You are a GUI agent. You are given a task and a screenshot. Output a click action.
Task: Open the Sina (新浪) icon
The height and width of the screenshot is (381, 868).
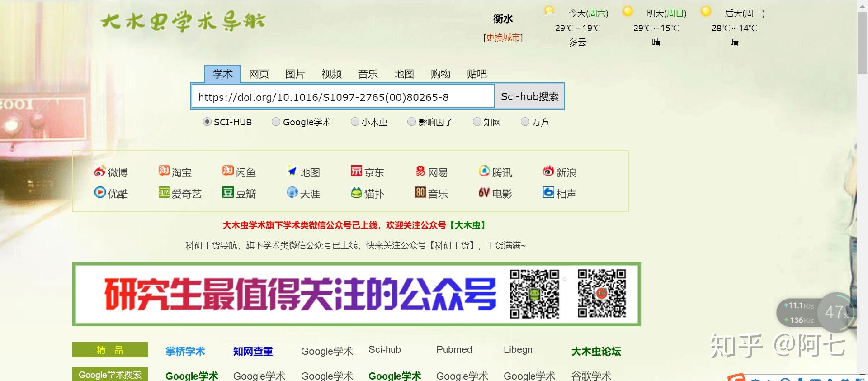click(x=548, y=171)
